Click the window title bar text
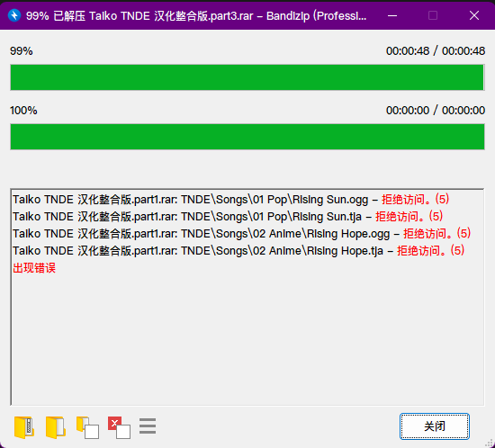The width and height of the screenshot is (495, 448). (196, 15)
